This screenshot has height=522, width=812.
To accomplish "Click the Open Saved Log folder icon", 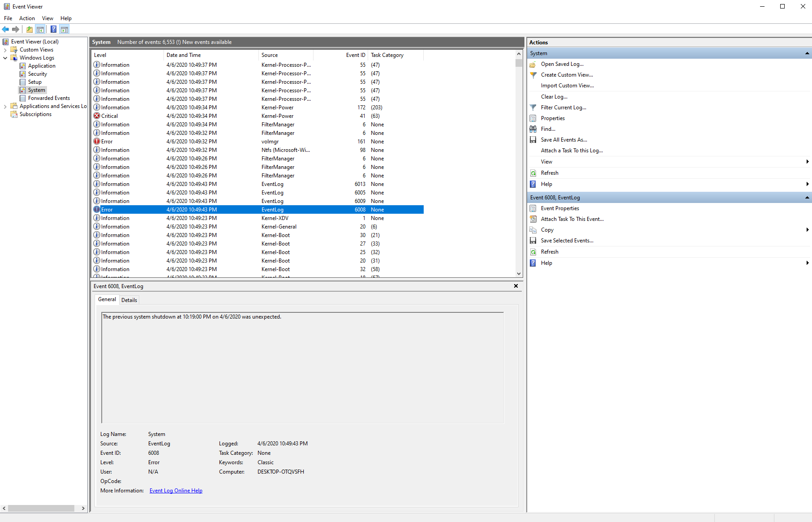I will (533, 64).
